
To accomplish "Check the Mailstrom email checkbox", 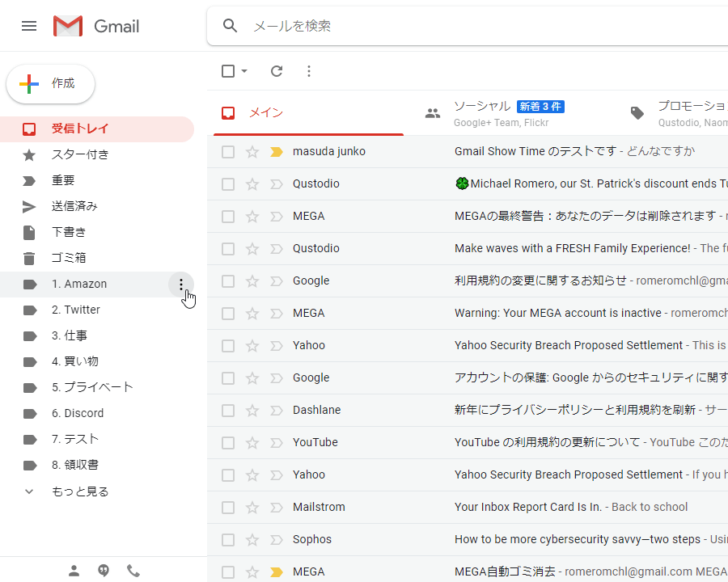I will [x=228, y=508].
